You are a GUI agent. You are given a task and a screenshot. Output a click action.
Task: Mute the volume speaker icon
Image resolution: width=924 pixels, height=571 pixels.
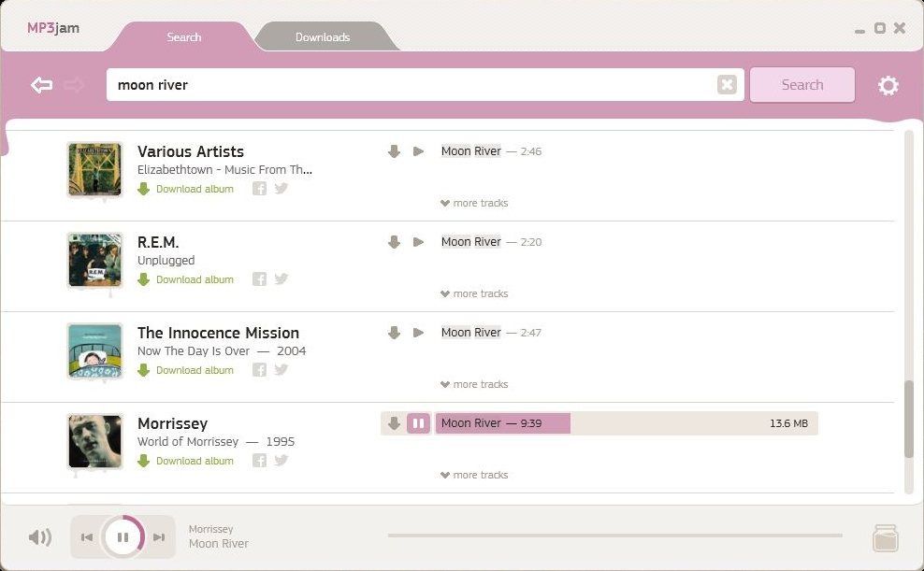(40, 536)
